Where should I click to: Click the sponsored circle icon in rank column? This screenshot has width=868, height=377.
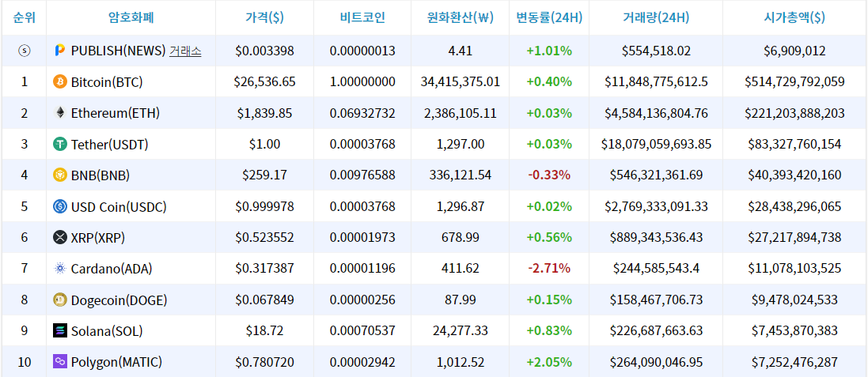coord(24,51)
